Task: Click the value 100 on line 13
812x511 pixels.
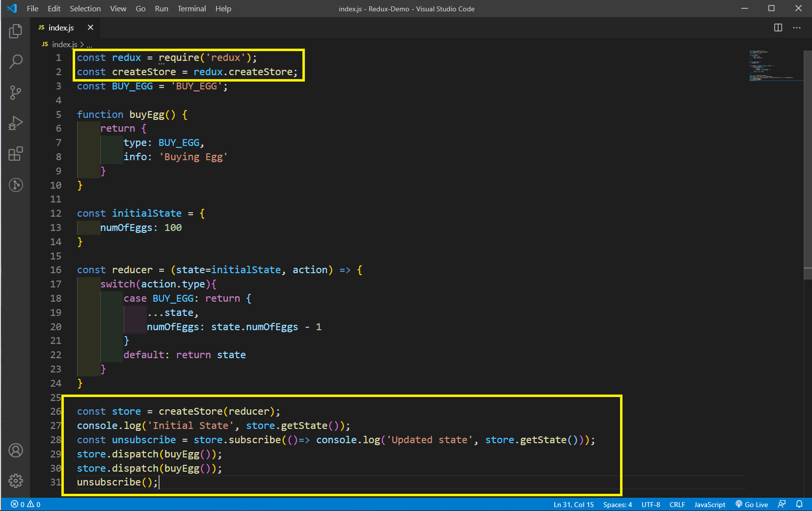Action: [x=173, y=227]
